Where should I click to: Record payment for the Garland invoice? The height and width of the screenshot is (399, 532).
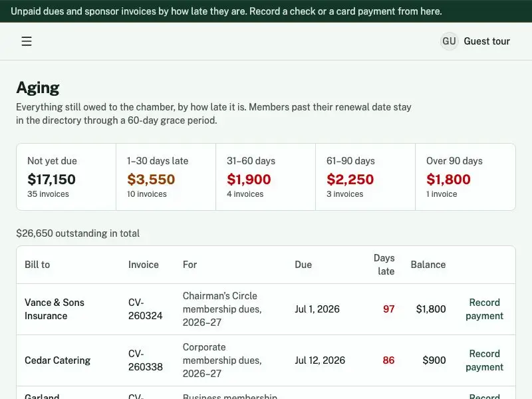pyautogui.click(x=484, y=396)
